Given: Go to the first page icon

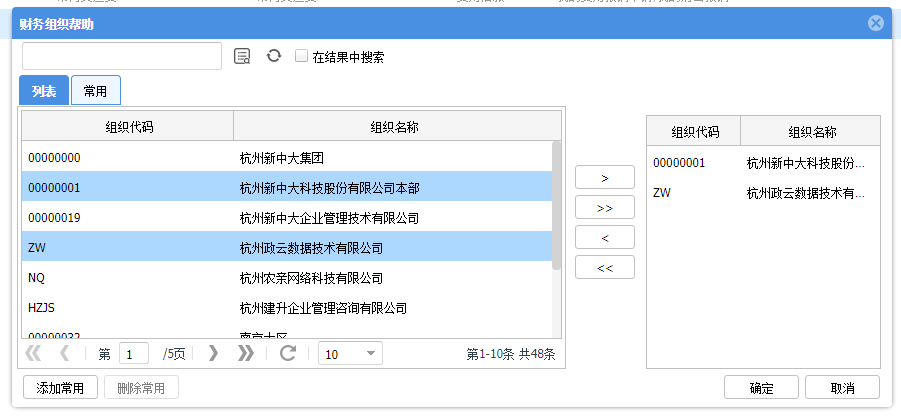Looking at the screenshot, I should point(33,353).
